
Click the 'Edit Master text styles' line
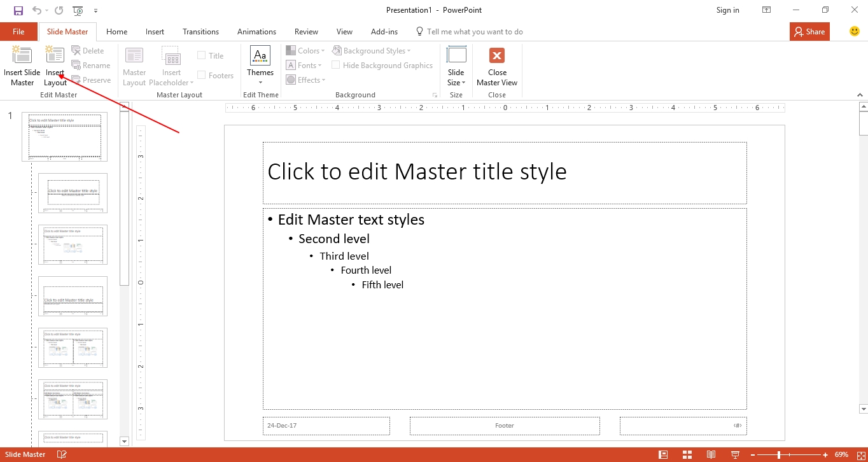pos(351,220)
